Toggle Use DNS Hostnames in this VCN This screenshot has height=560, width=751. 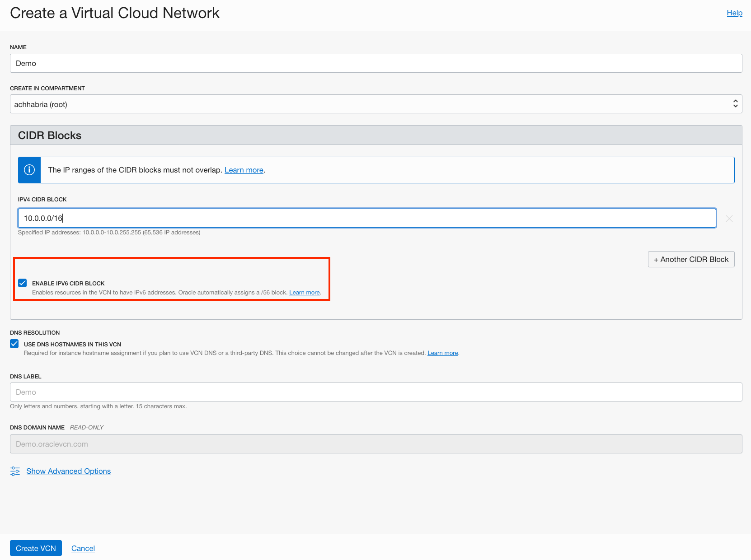(14, 344)
